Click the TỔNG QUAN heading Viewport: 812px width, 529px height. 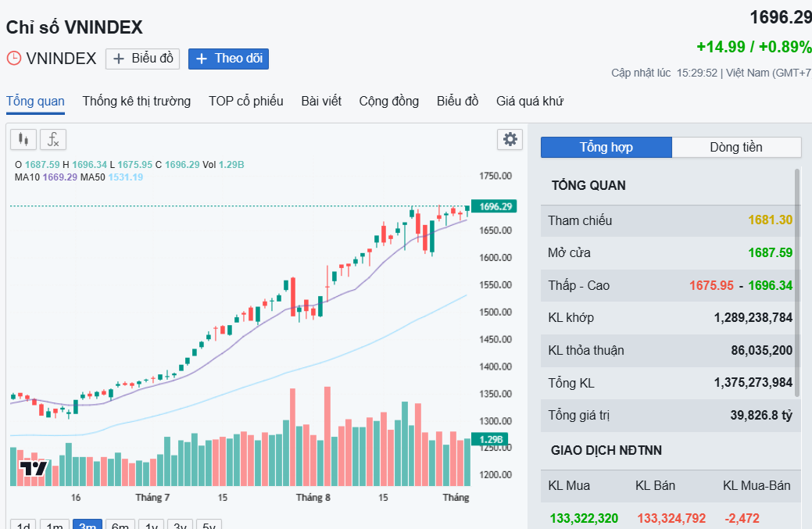click(x=588, y=185)
